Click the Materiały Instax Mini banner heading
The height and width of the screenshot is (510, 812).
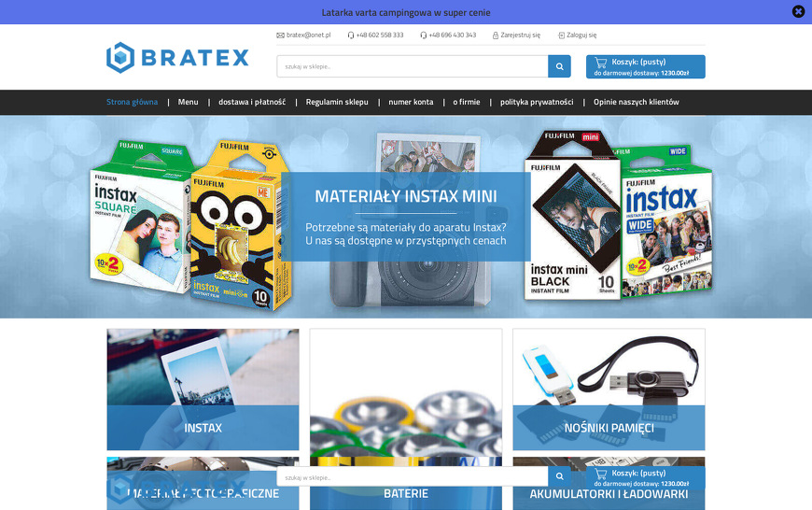[405, 196]
